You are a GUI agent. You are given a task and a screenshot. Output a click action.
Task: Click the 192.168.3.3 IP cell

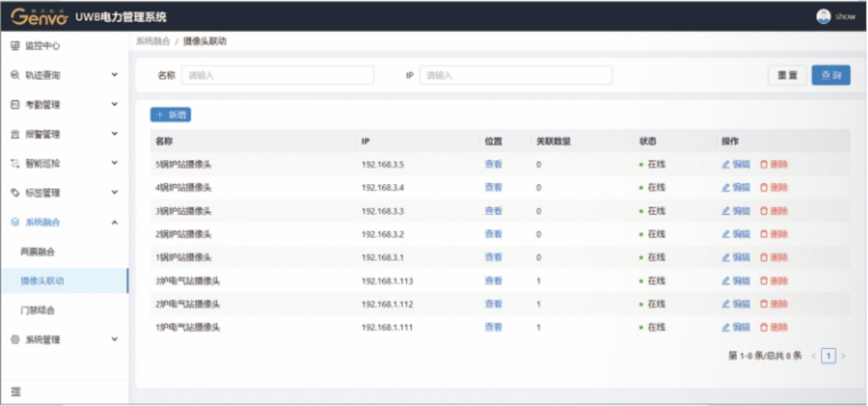point(382,212)
